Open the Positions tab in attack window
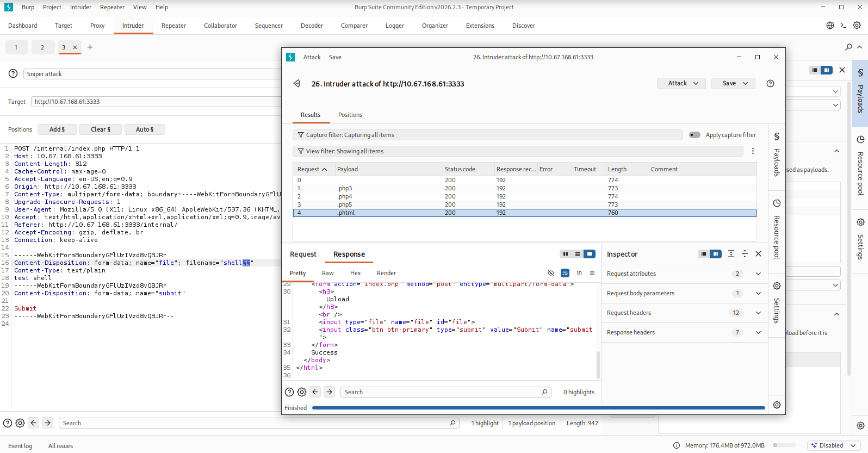The width and height of the screenshot is (868, 453). pos(350,115)
